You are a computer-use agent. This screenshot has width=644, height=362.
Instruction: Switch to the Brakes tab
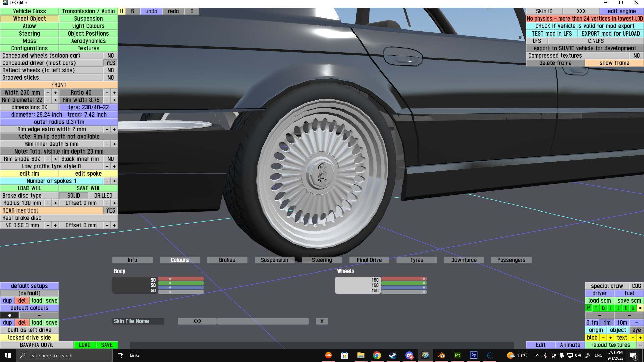[x=227, y=260]
